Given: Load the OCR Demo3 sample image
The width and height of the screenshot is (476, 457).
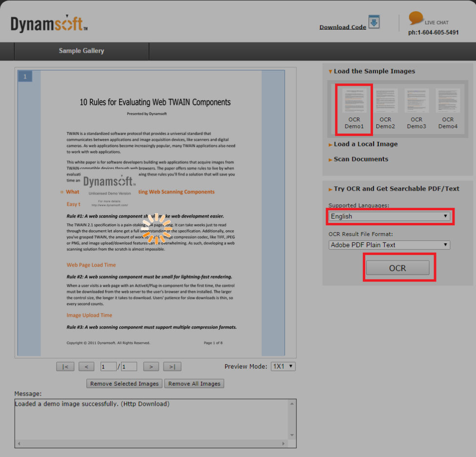Looking at the screenshot, I should [416, 109].
